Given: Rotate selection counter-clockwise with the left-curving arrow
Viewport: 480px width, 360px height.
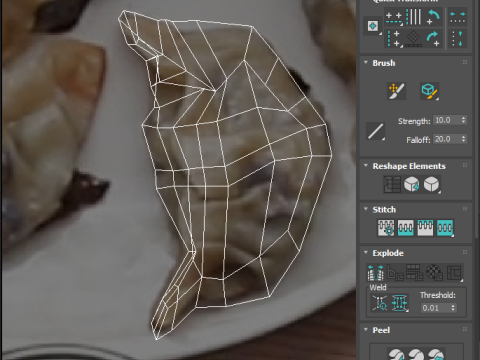Looking at the screenshot, I should click(433, 17).
